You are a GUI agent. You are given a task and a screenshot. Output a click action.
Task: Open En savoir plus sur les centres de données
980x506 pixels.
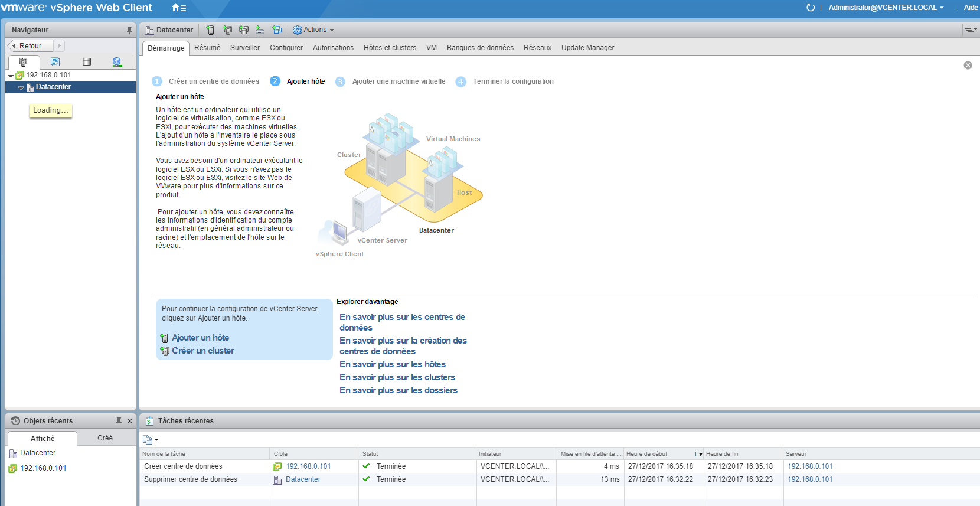pyautogui.click(x=402, y=322)
